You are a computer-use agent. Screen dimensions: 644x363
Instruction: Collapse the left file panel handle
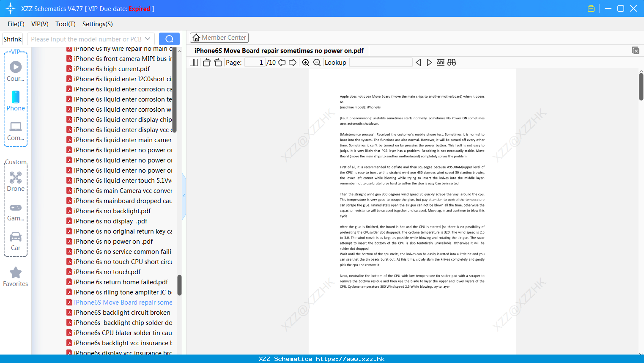tap(184, 196)
